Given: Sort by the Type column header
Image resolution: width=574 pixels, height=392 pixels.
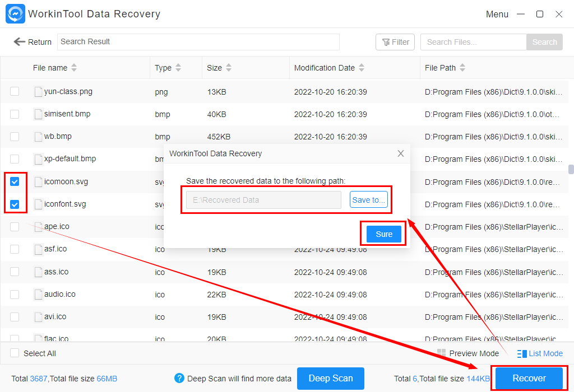Looking at the screenshot, I should click(163, 68).
